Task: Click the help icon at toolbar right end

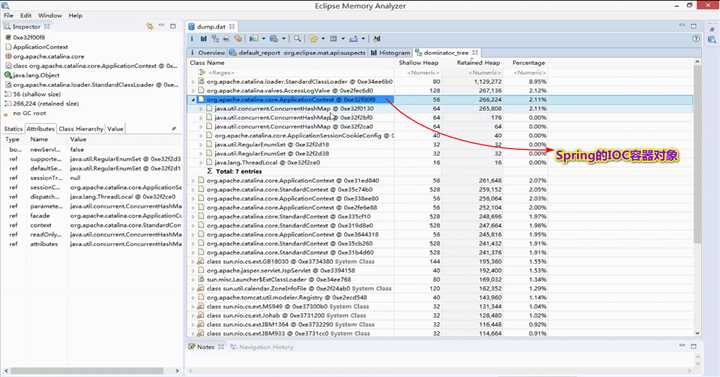Action: click(x=696, y=39)
